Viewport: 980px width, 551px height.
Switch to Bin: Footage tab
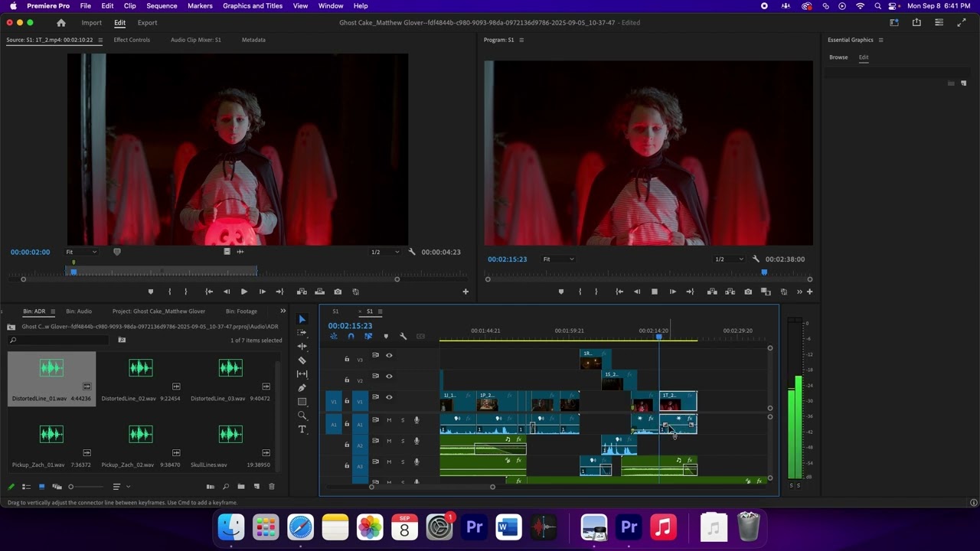[x=241, y=311]
